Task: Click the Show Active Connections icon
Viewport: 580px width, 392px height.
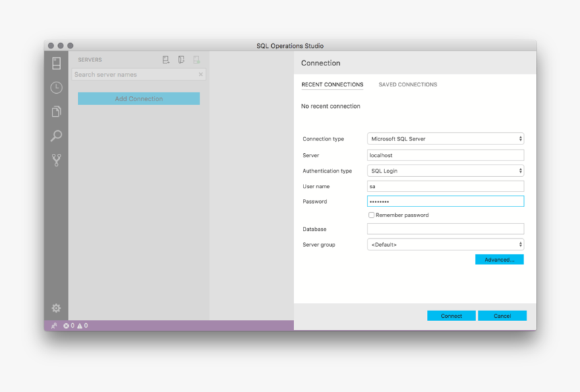Action: [x=196, y=60]
